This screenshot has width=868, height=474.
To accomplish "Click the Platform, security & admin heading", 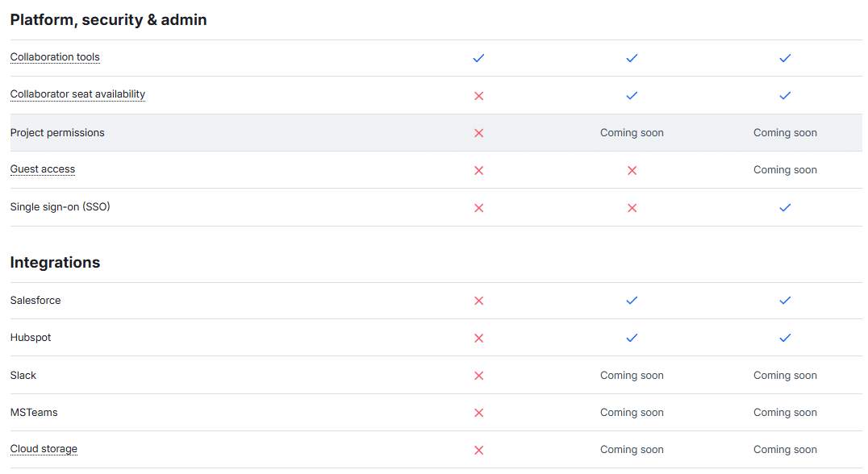I will 108,20.
